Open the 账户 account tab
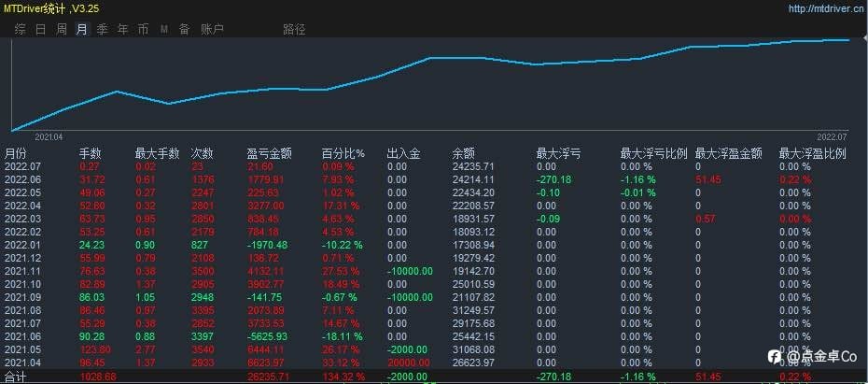 coord(212,29)
